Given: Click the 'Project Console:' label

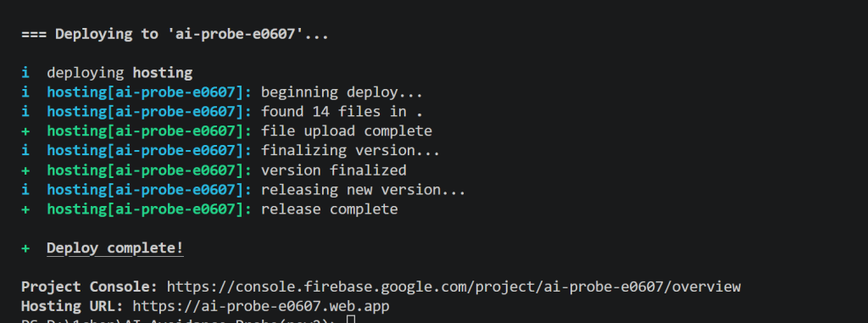Looking at the screenshot, I should coord(90,287).
